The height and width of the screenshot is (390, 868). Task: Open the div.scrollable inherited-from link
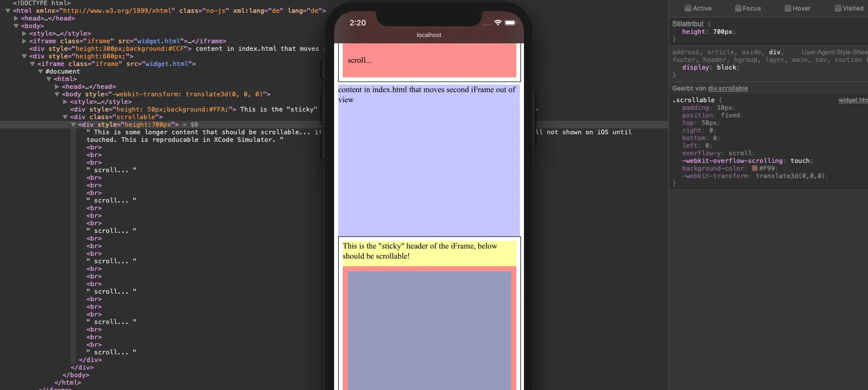pyautogui.click(x=728, y=88)
